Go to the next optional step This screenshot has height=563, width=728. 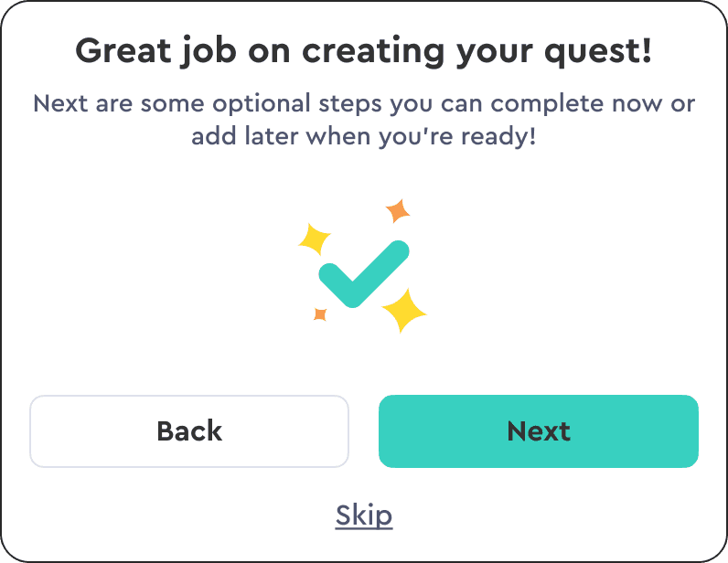click(x=539, y=431)
